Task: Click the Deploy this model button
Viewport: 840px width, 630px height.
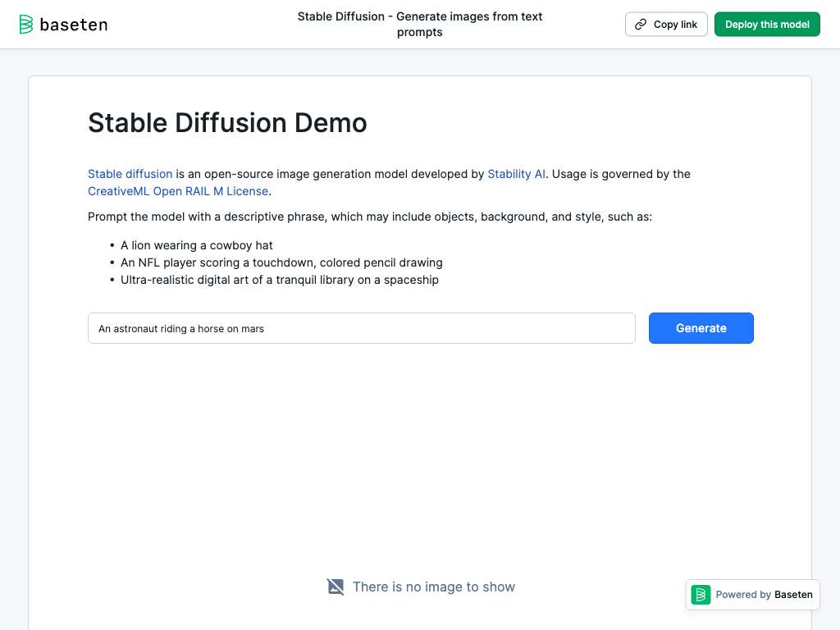Action: (767, 24)
